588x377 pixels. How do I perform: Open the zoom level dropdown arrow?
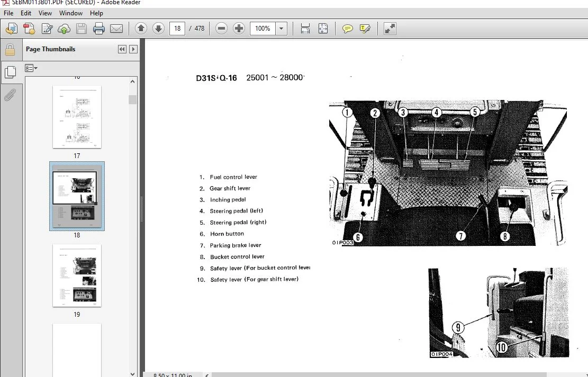(x=281, y=29)
